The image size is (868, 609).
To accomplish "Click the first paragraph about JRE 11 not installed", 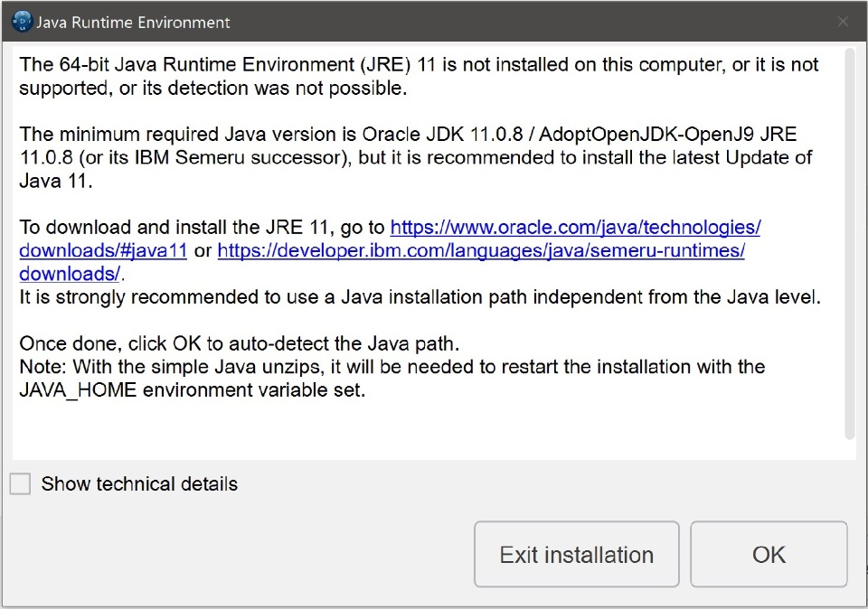I will [x=416, y=76].
